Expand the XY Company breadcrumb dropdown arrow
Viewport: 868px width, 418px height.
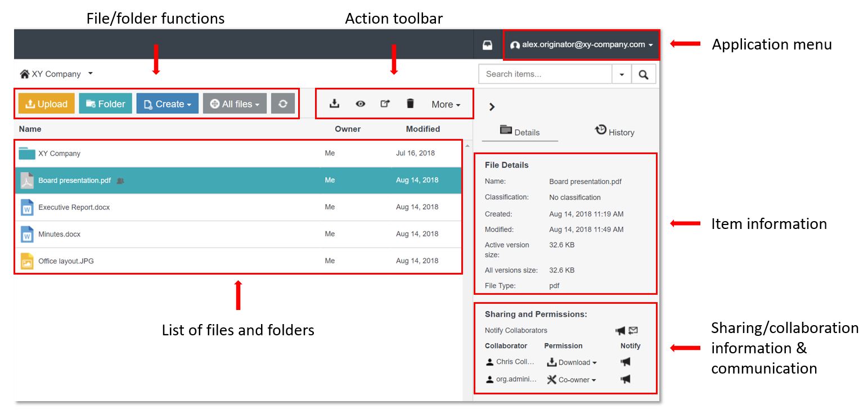(91, 74)
